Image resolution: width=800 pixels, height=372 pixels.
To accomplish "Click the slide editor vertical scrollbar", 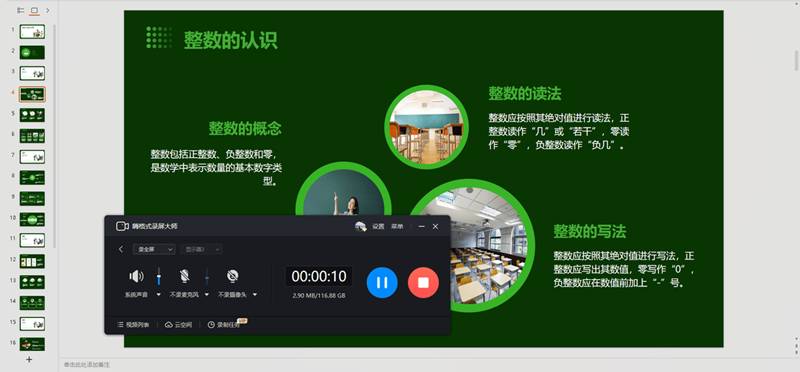I will pyautogui.click(x=796, y=61).
